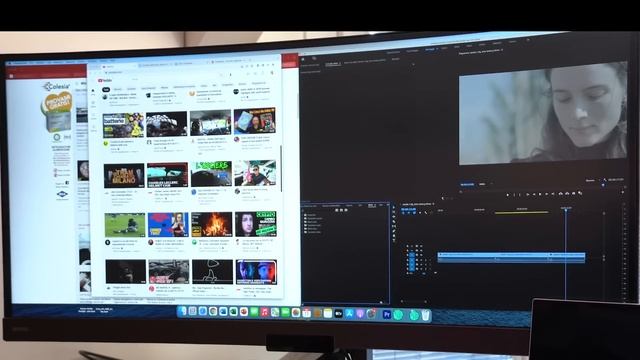Click the YouTube page vertical scrollbar

(281, 168)
